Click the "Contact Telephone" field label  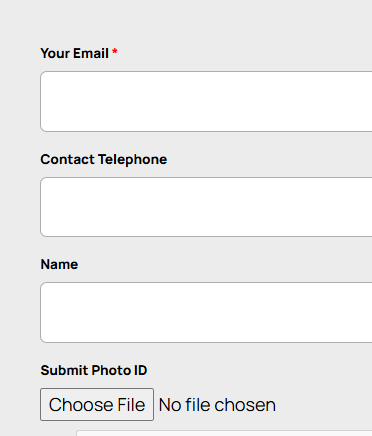pos(104,159)
